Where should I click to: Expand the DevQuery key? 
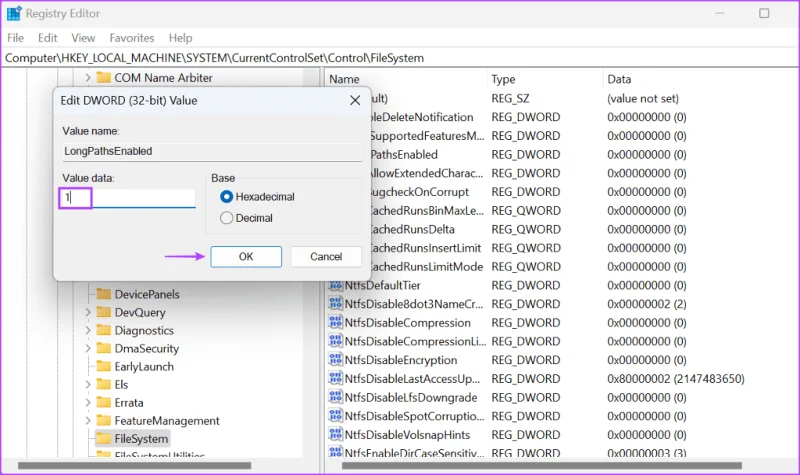pyautogui.click(x=88, y=312)
